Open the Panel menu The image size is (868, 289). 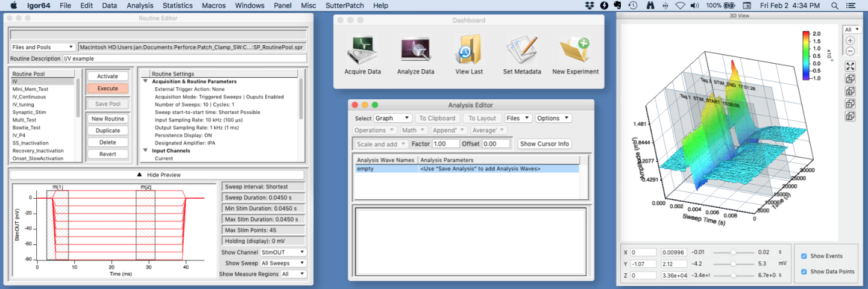pyautogui.click(x=283, y=5)
